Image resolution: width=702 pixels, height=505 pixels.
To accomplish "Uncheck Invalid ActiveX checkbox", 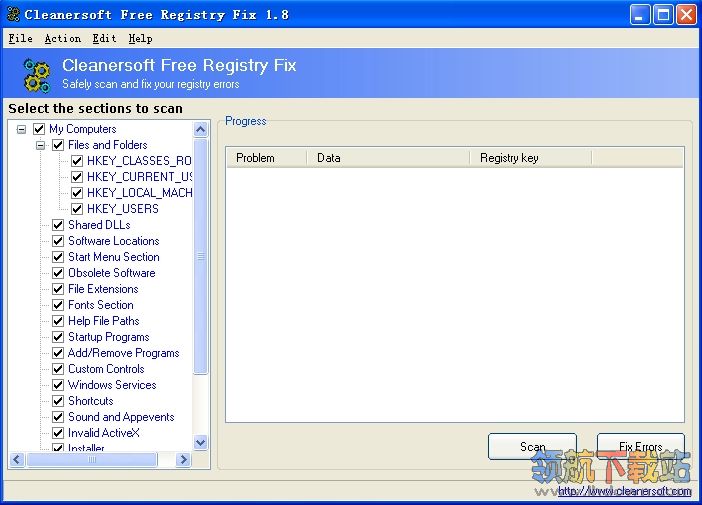I will (x=58, y=433).
